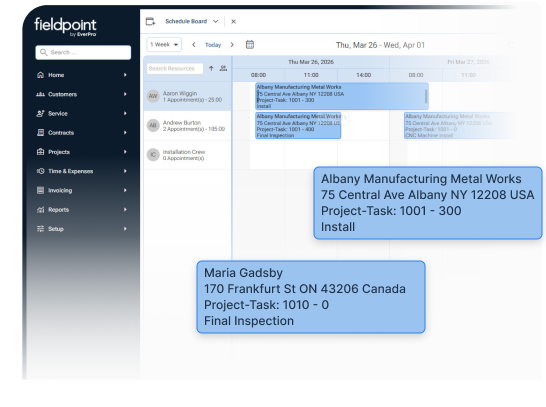Select the Reports chart icon

[x=40, y=210]
